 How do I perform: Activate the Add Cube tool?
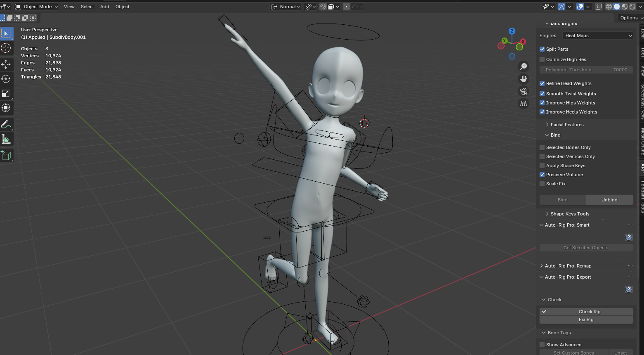[x=6, y=155]
